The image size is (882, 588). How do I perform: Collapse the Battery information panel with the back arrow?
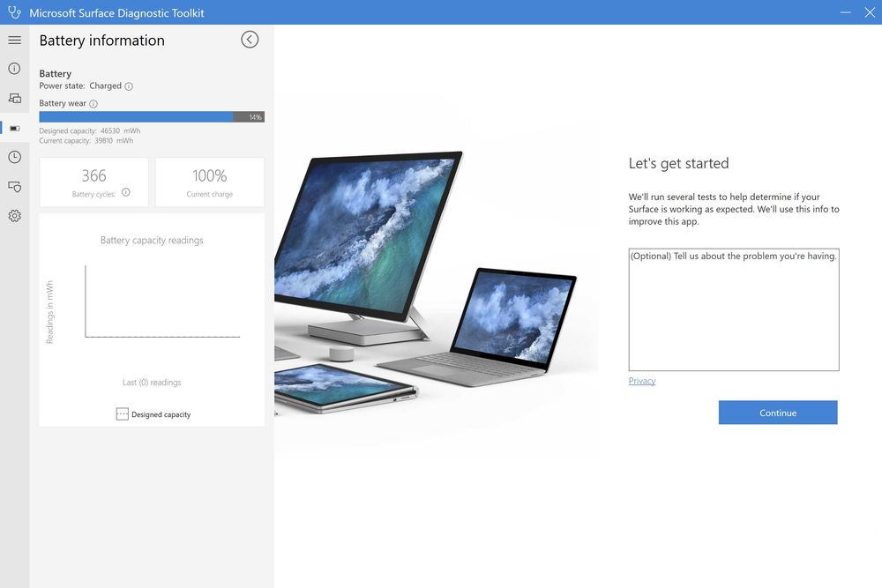click(250, 40)
